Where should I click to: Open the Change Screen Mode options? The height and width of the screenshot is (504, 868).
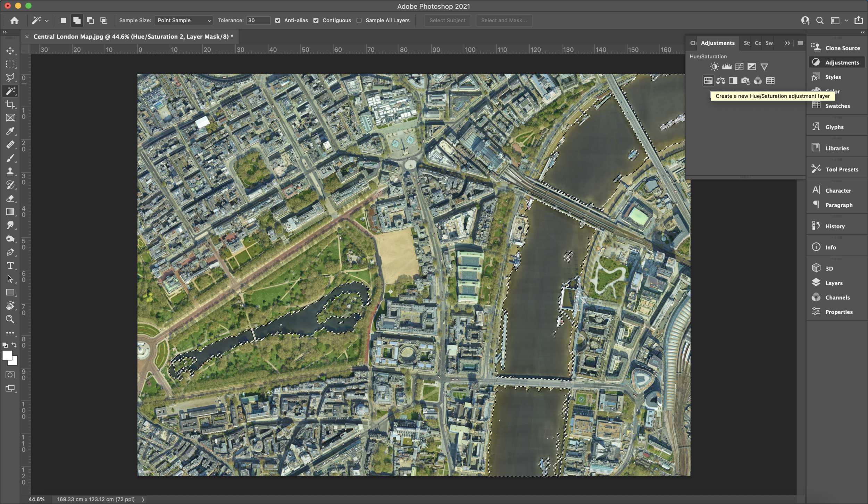pyautogui.click(x=10, y=388)
